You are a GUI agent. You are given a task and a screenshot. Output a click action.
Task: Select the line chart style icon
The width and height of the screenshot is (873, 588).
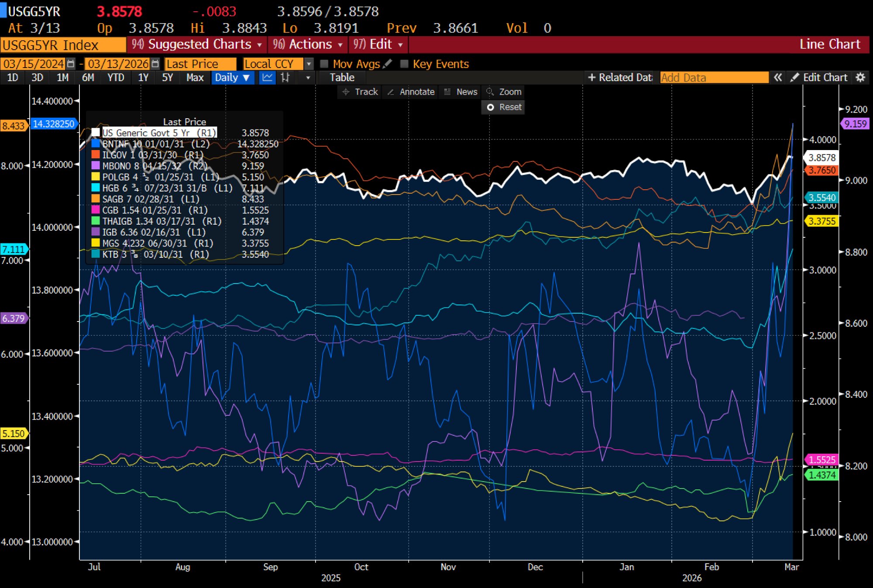(x=267, y=78)
